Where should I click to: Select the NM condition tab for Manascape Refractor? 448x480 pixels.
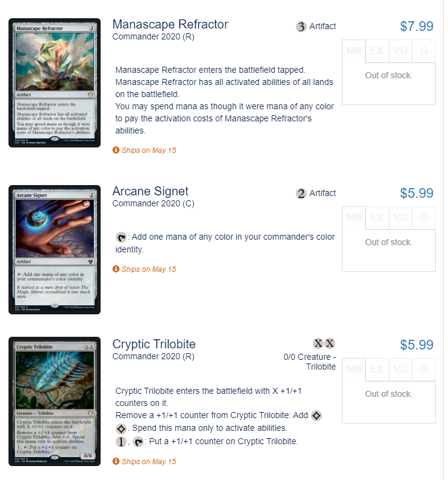pyautogui.click(x=353, y=51)
